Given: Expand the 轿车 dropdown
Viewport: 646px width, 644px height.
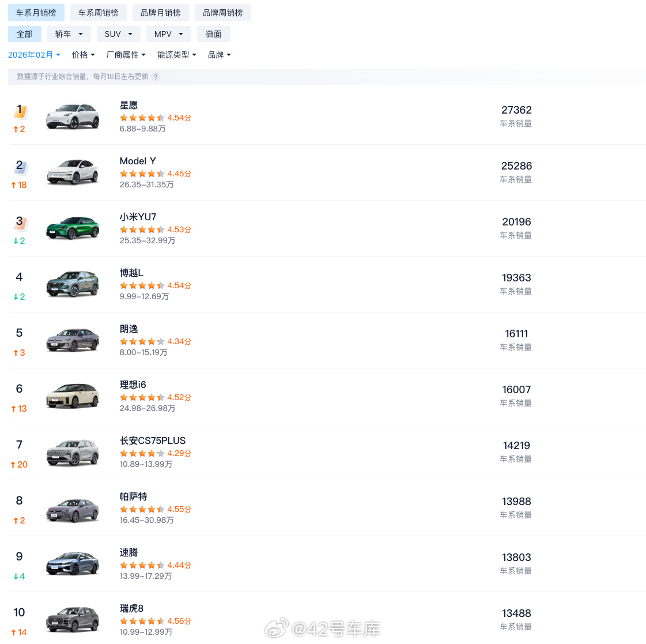Looking at the screenshot, I should coord(69,34).
